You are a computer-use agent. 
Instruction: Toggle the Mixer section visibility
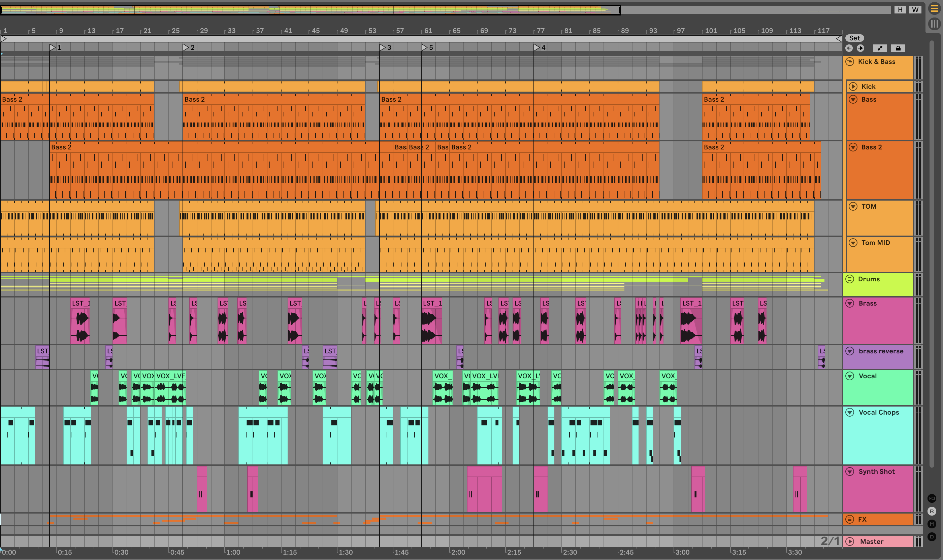coord(932,524)
